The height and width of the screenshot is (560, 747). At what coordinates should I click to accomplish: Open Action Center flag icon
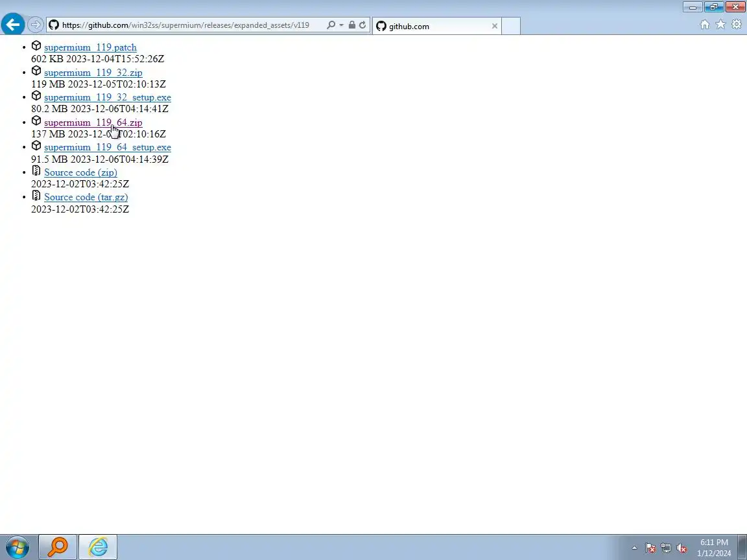tap(650, 548)
